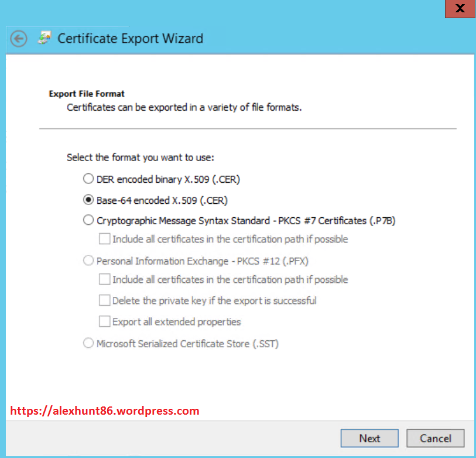
Task: Click the Certificate Export Wizard title text
Action: [x=130, y=38]
